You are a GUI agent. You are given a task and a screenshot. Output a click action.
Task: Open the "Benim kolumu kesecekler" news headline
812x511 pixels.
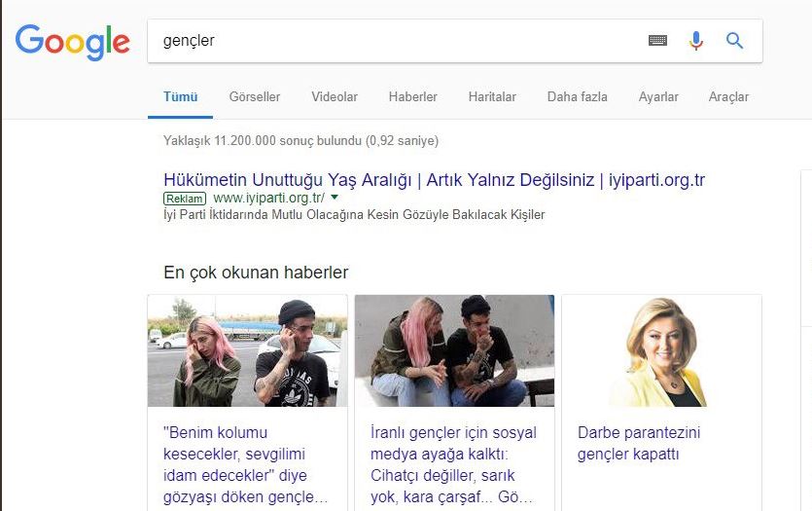[245, 465]
